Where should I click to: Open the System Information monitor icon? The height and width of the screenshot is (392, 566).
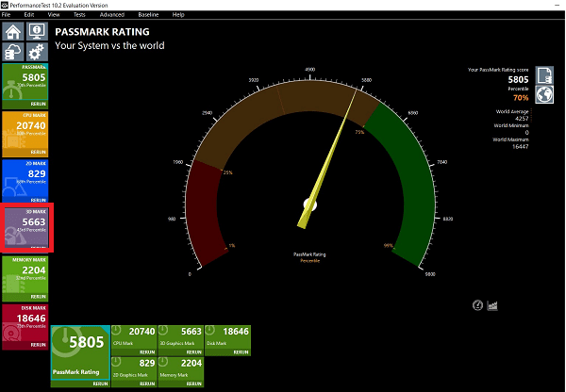coord(37,31)
